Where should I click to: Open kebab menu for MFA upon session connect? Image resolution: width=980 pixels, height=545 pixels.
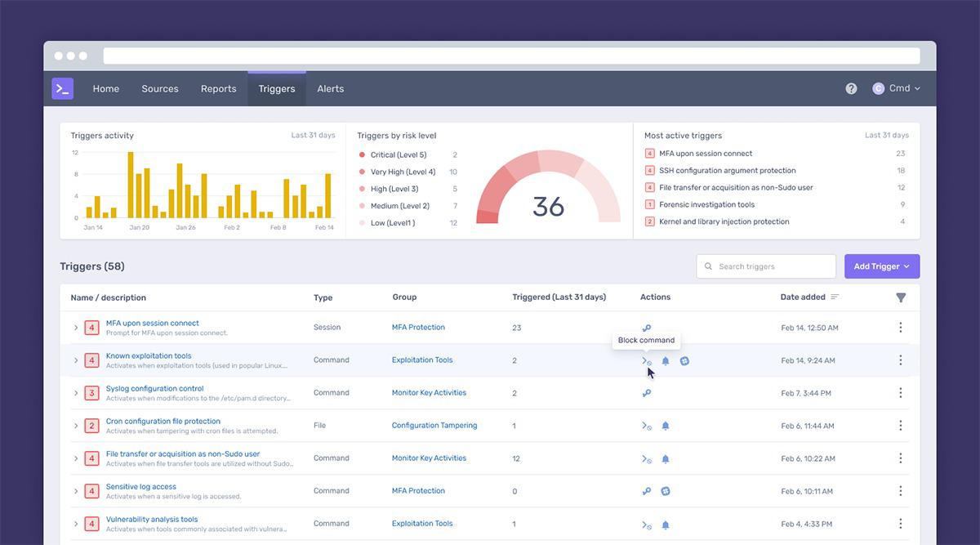click(900, 328)
